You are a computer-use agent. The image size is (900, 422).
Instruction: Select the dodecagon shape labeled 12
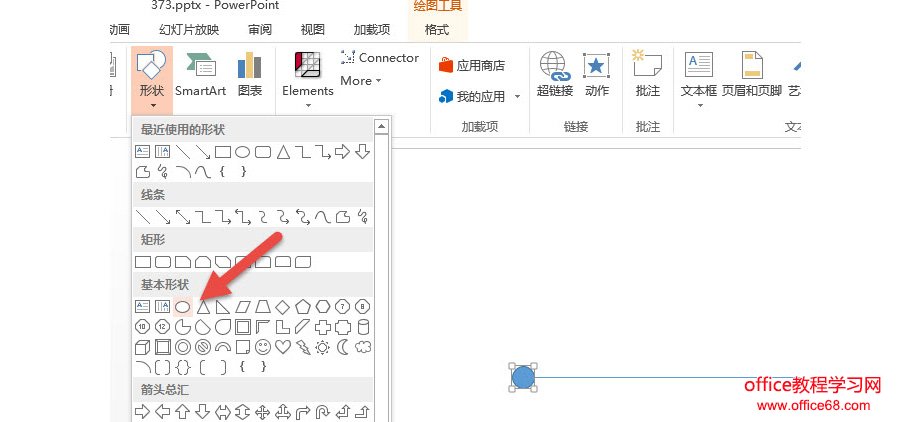[162, 327]
